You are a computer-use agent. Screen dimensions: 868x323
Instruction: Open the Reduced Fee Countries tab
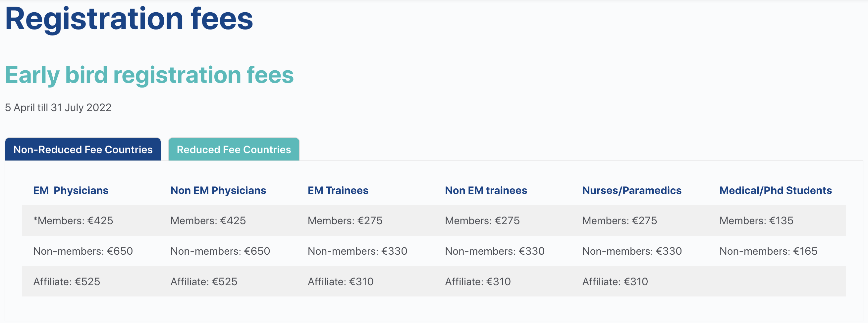click(x=234, y=149)
